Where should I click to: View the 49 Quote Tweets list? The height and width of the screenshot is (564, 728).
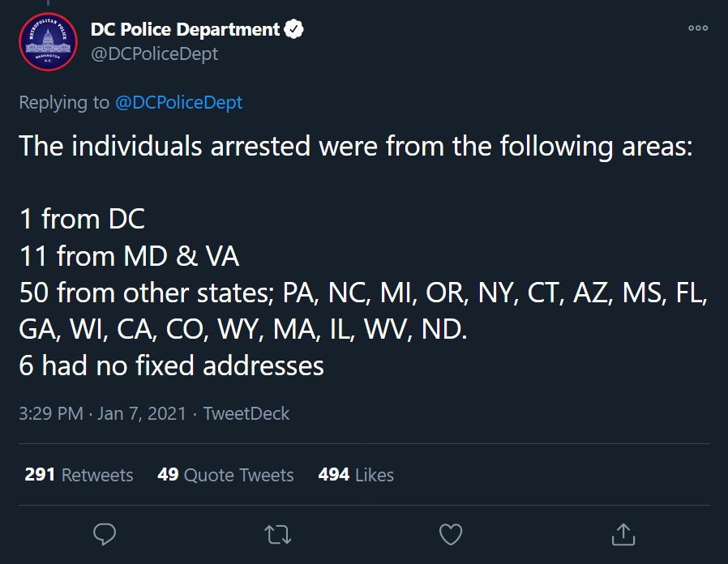click(x=225, y=475)
